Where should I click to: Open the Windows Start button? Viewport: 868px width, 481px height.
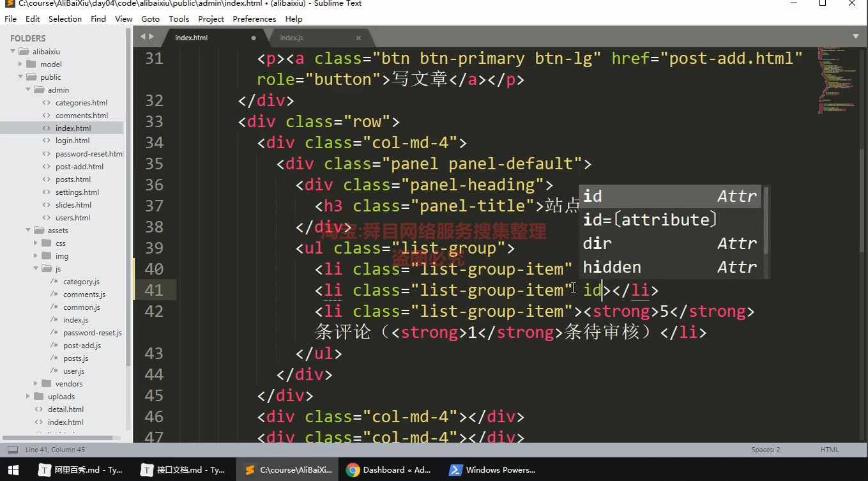tap(14, 470)
